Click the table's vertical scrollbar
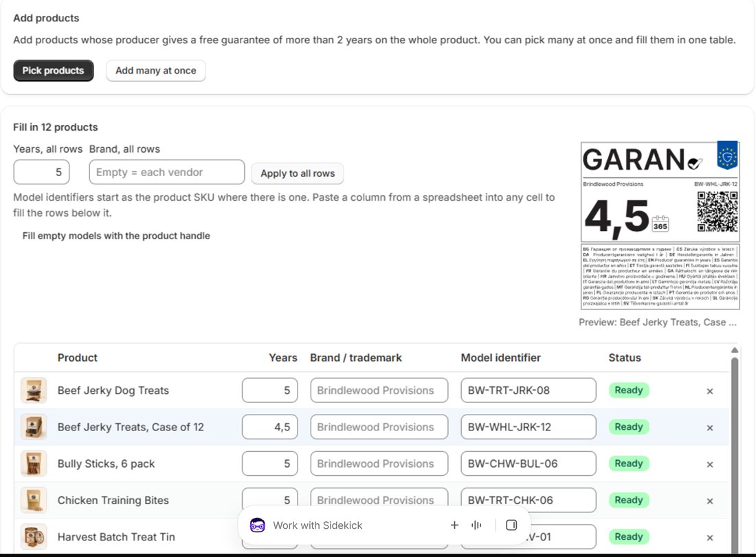The height and width of the screenshot is (557, 756). point(735,456)
